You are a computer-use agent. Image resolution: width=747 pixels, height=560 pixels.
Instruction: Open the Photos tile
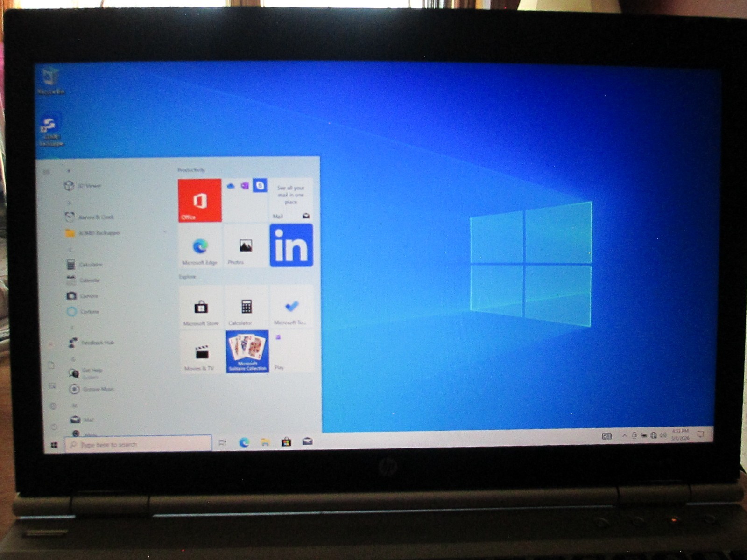[x=246, y=246]
